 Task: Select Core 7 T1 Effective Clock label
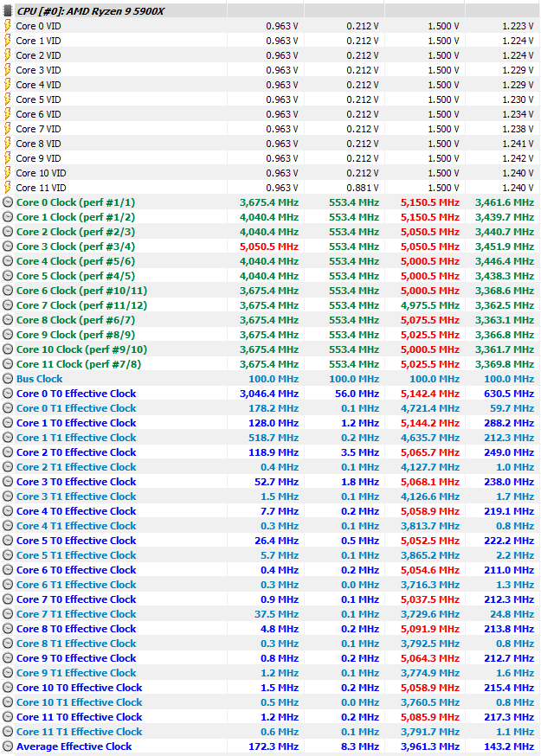[x=76, y=614]
